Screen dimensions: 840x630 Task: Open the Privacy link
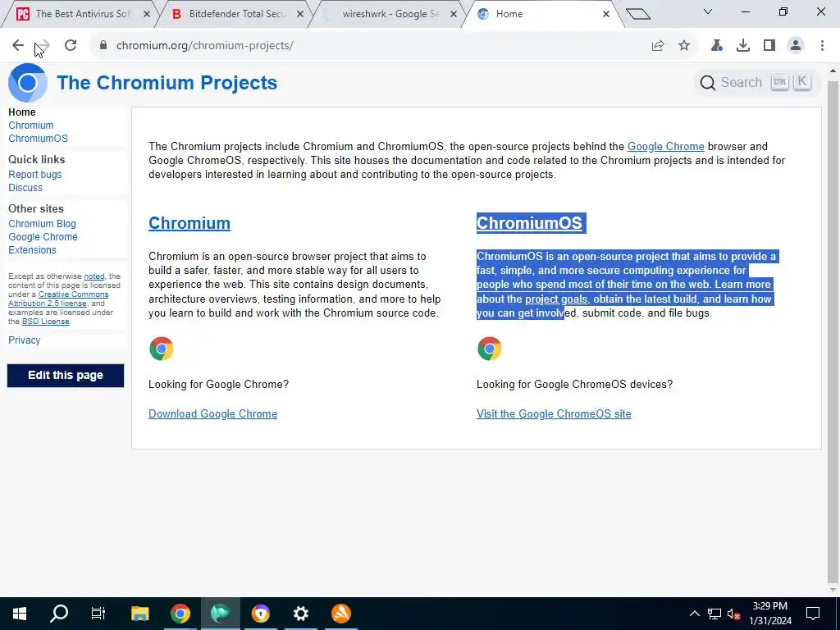point(24,340)
